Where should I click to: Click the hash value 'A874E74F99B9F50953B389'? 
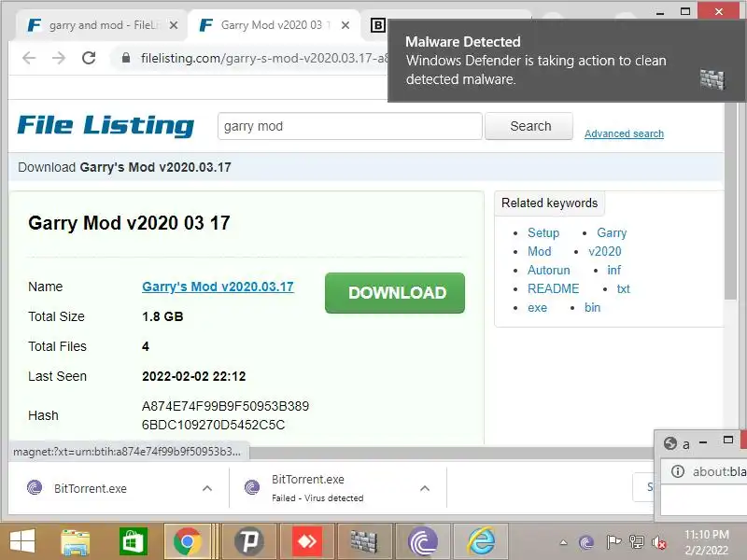tap(225, 406)
